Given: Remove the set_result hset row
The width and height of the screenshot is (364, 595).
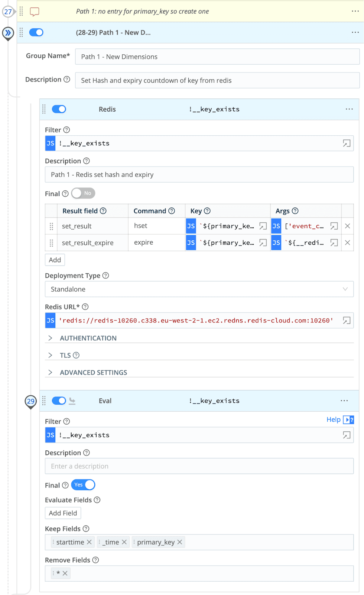Looking at the screenshot, I should coord(347,226).
